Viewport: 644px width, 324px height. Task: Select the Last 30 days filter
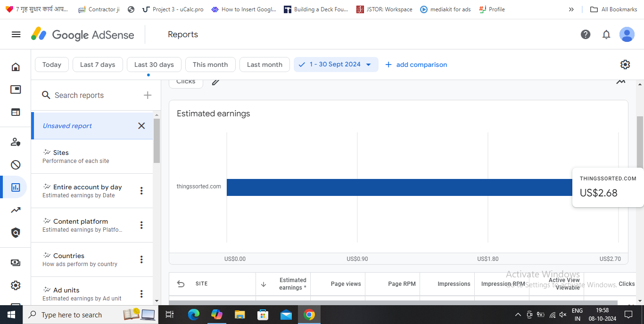(x=154, y=65)
